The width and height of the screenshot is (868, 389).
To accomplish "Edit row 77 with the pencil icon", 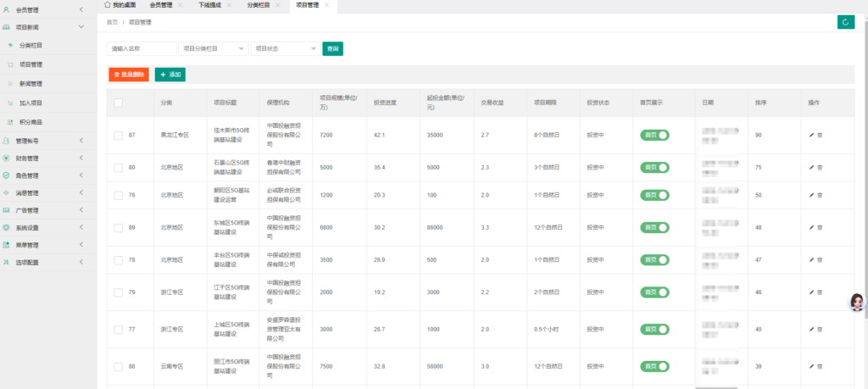I will (x=811, y=329).
